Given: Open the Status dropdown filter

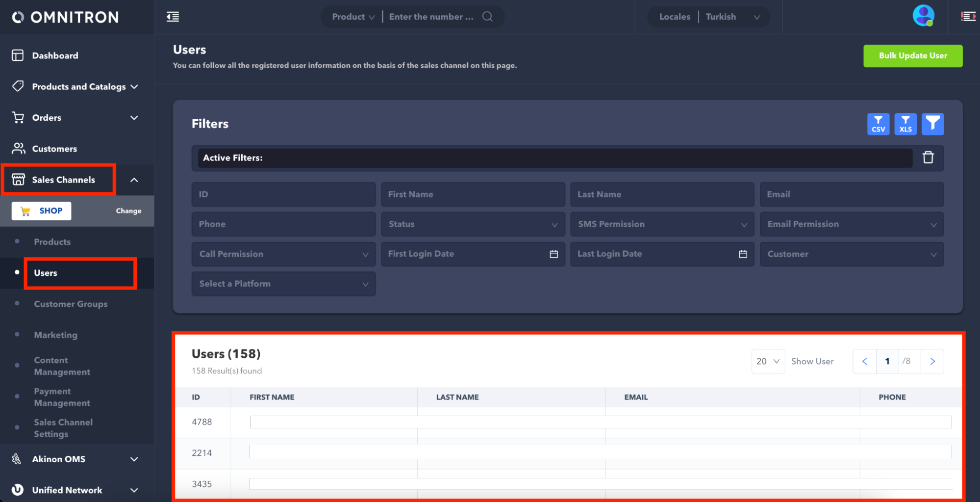Looking at the screenshot, I should pyautogui.click(x=473, y=224).
